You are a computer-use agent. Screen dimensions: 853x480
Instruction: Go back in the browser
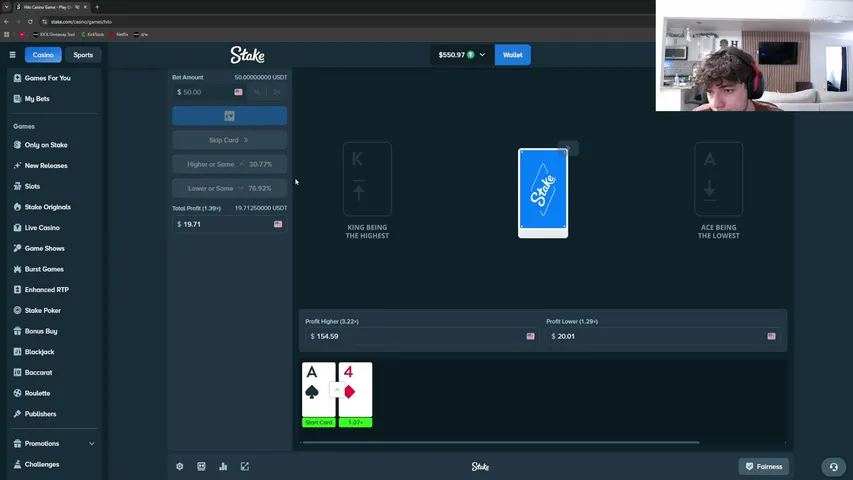[7, 22]
